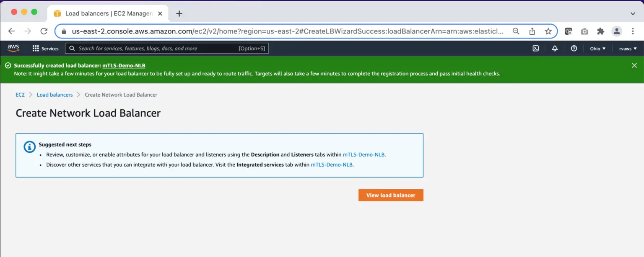Click the green success checkmark icon
644x257 pixels.
tap(8, 66)
